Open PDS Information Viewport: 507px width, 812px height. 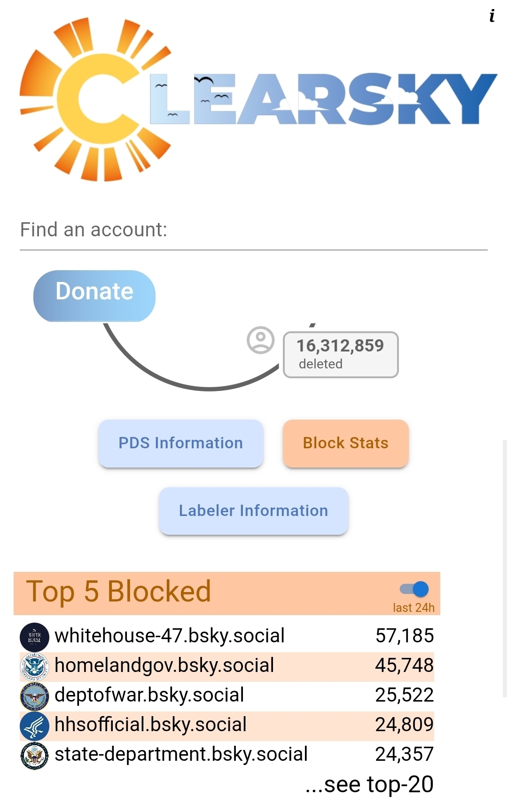click(x=180, y=443)
